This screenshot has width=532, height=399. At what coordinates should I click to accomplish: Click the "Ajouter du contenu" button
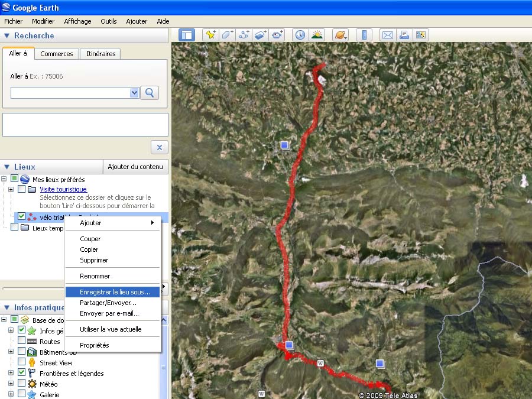pyautogui.click(x=135, y=167)
